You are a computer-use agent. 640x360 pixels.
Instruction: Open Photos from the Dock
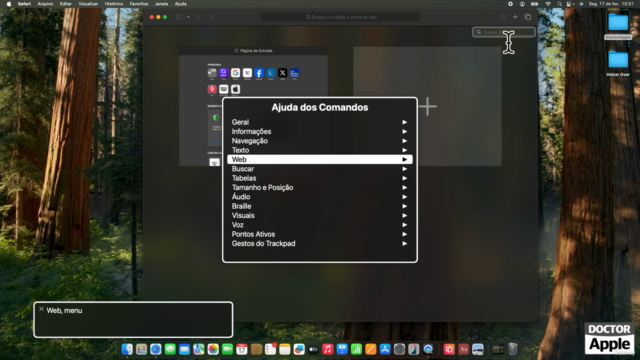[213, 349]
